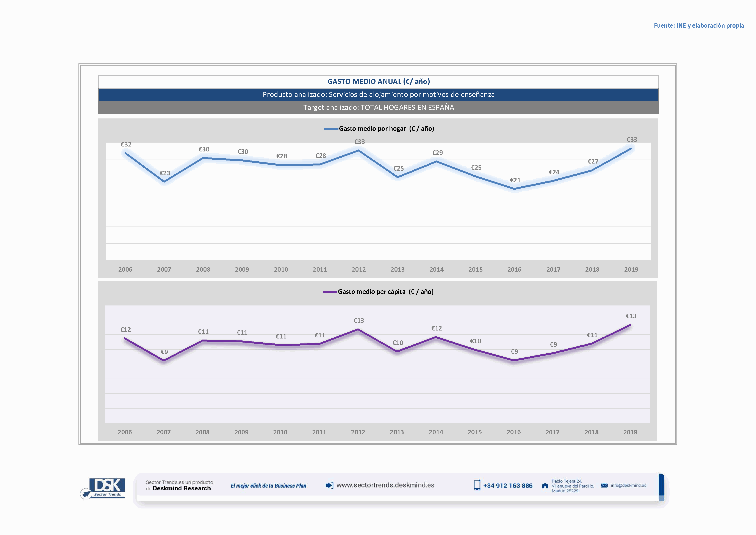Click the mobile phone icon in footer
The height and width of the screenshot is (535, 756).
tap(477, 485)
